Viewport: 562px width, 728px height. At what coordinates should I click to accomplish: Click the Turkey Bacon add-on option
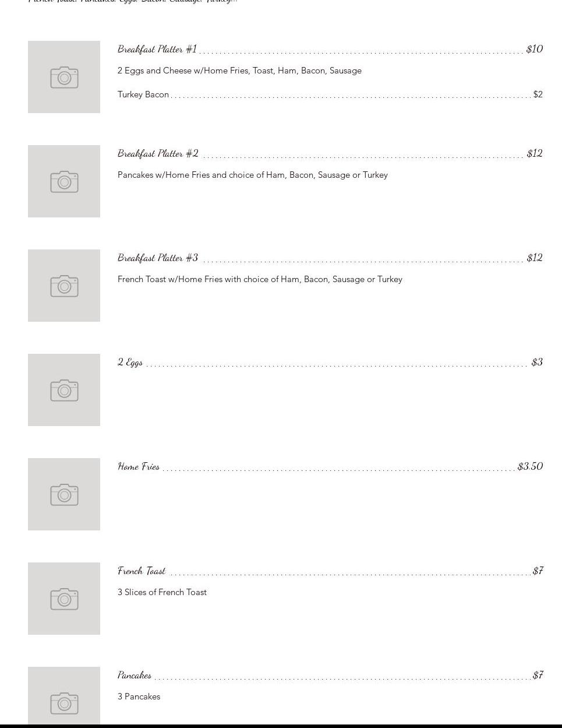point(143,94)
